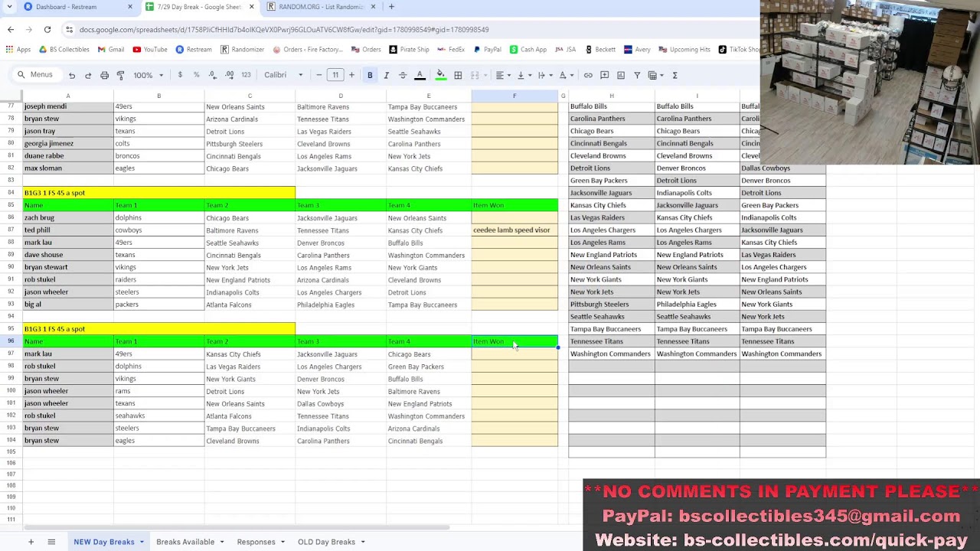This screenshot has width=980, height=551.
Task: Open the Randomizer bookmark
Action: [242, 50]
